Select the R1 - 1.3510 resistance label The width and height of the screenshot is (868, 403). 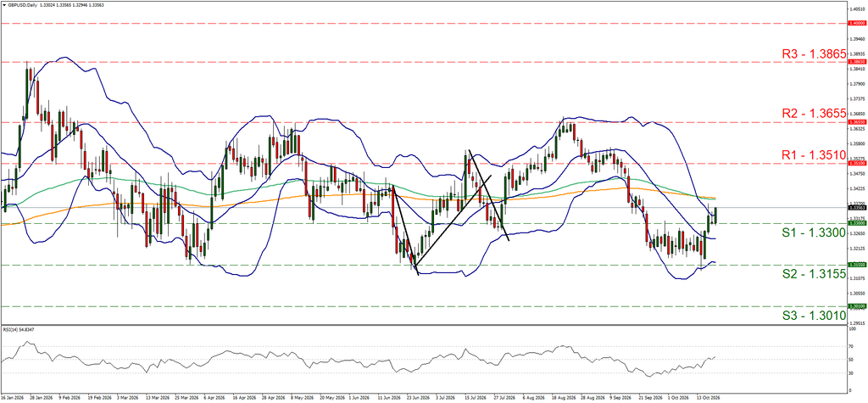coord(814,156)
